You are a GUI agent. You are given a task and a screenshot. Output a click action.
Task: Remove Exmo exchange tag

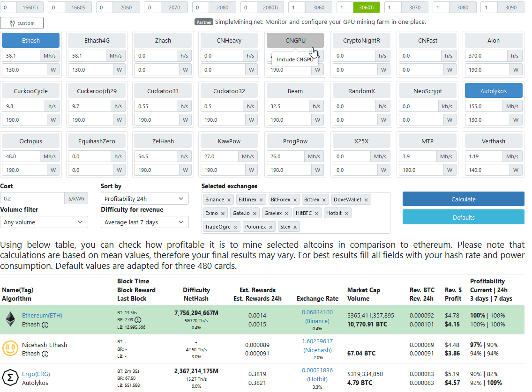pyautogui.click(x=223, y=213)
